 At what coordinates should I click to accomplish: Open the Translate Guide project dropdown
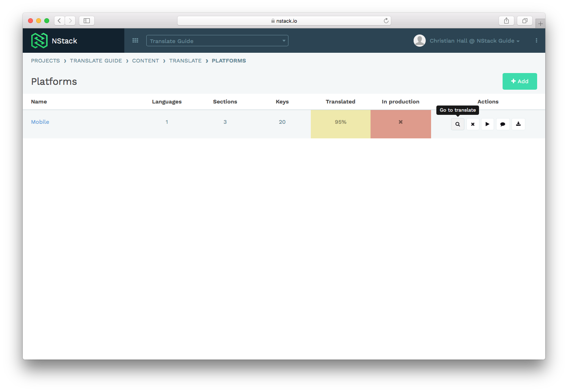pos(217,41)
